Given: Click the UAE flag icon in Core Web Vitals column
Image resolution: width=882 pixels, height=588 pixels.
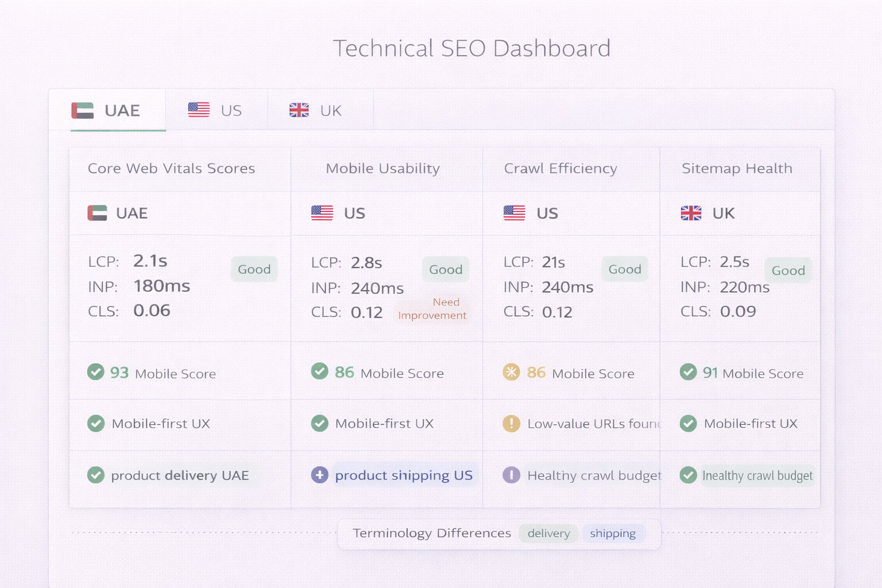Looking at the screenshot, I should click(98, 213).
